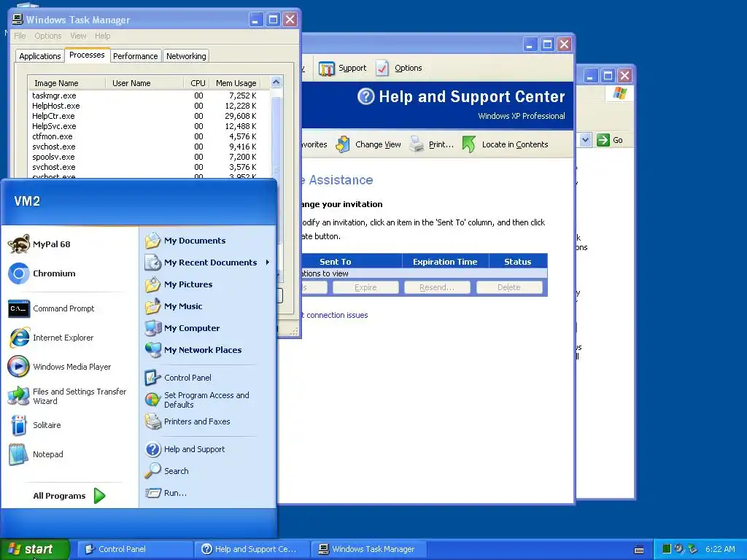Switch to Performance tab

135,56
